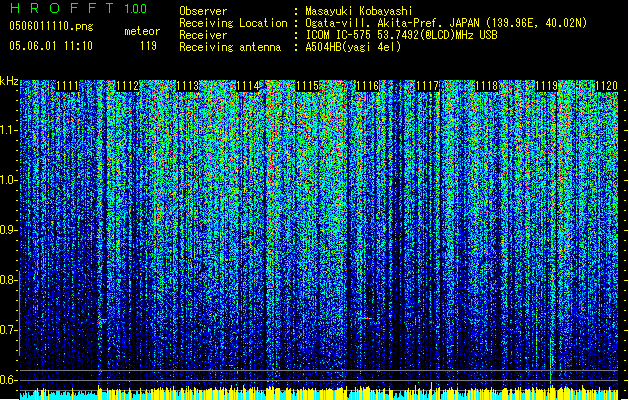
Task: Click the 0.8 frequency axis label
Action: [x=8, y=280]
